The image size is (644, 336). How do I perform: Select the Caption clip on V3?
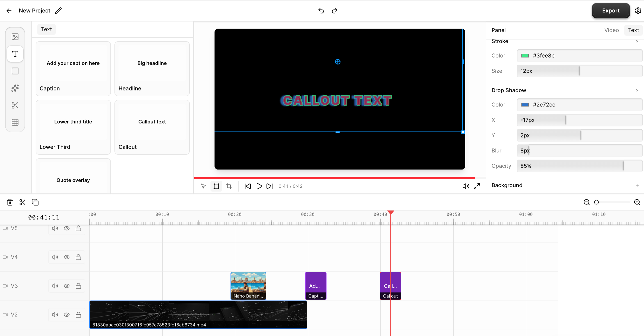point(315,286)
